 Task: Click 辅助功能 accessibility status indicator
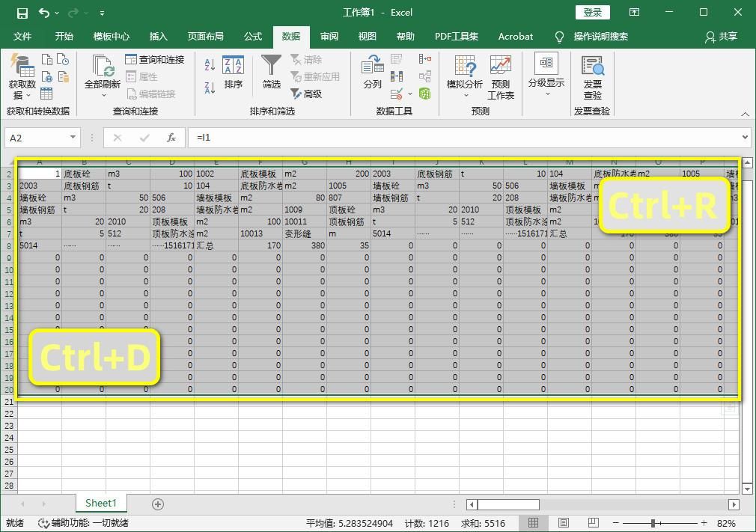(83, 523)
